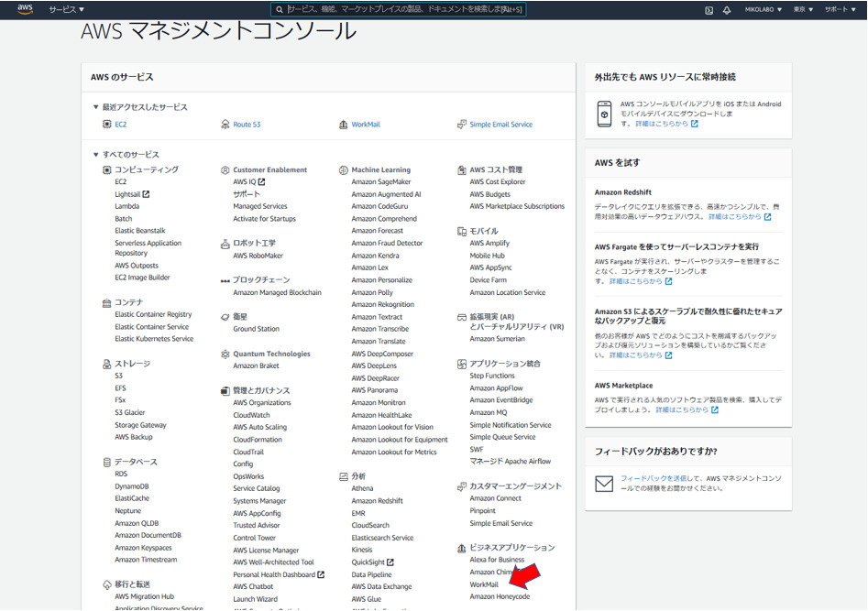Click the ストレージ category icon
The width and height of the screenshot is (868, 611).
click(x=107, y=364)
